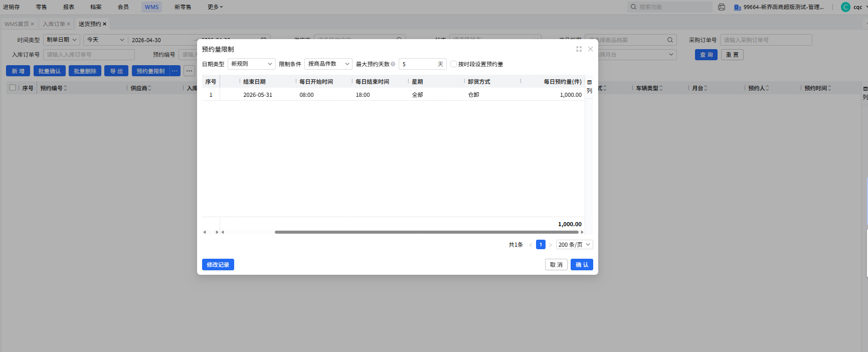Go to next page arrow in pagination
The image size is (868, 352).
[550, 245]
